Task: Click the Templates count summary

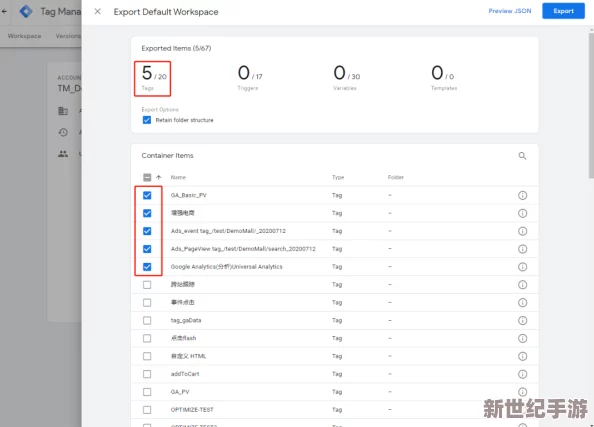Action: tap(444, 78)
